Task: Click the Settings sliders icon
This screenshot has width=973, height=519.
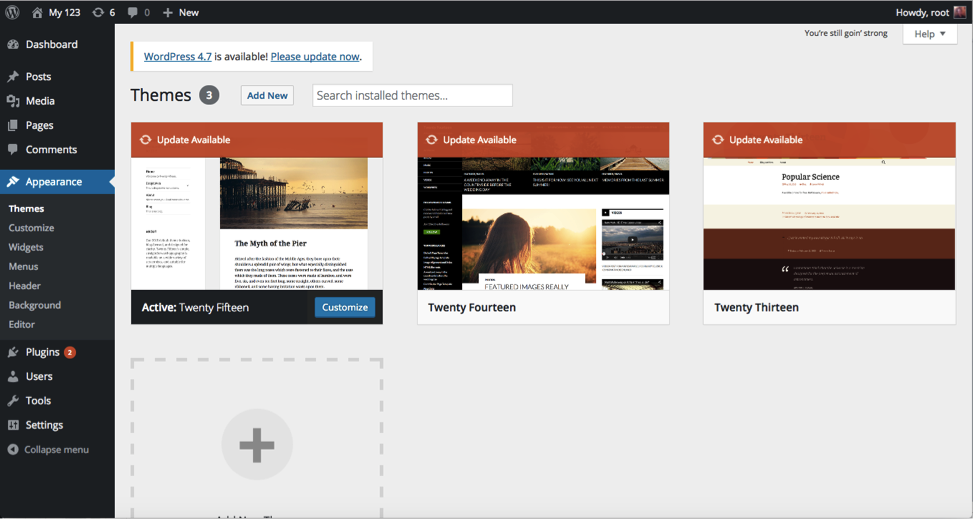Action: point(13,425)
